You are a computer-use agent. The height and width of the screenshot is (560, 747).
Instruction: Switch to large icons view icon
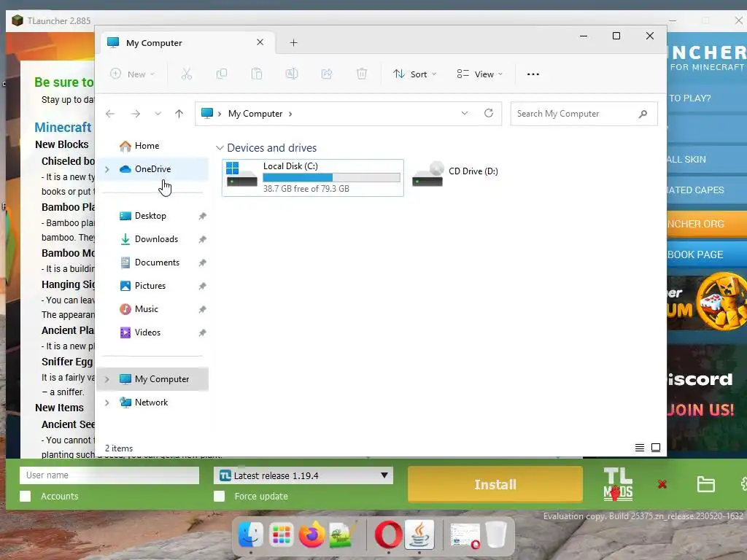pyautogui.click(x=656, y=448)
